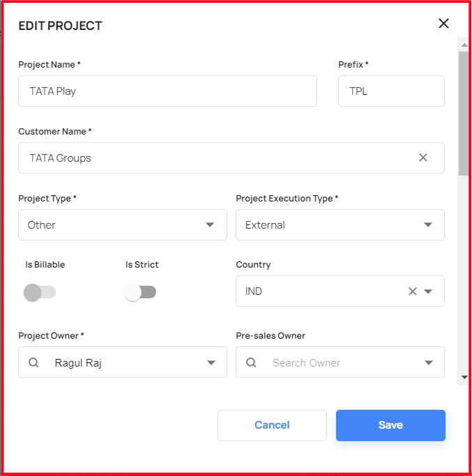
Task: Clear the TATA Groups customer name
Action: [x=423, y=158]
